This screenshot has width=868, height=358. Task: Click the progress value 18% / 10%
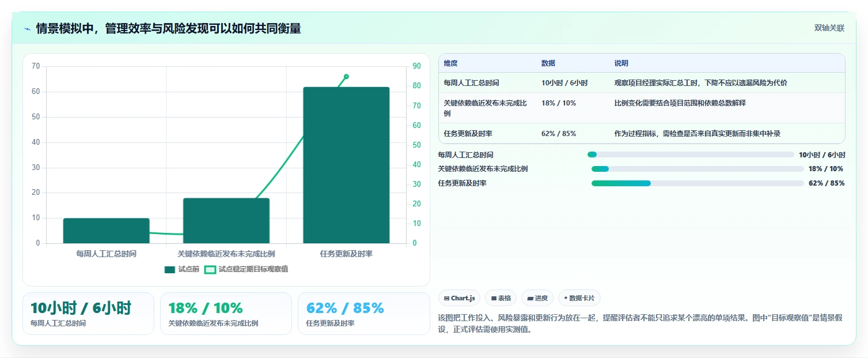pos(827,169)
